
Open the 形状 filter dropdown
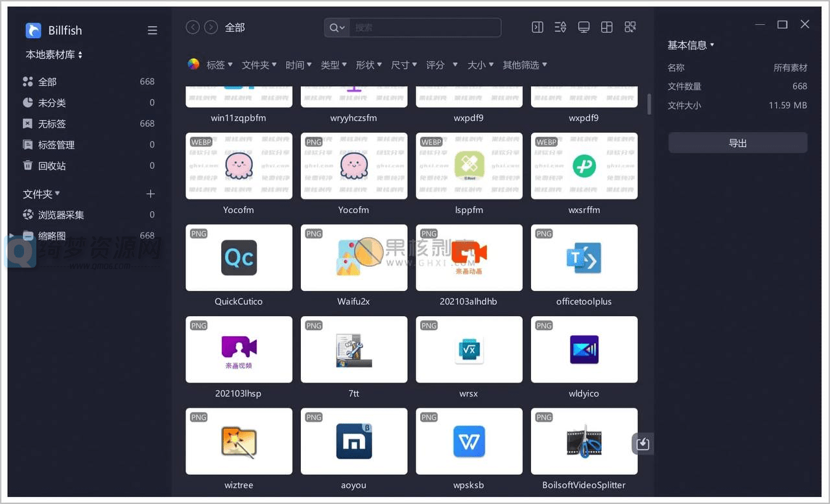click(x=368, y=65)
